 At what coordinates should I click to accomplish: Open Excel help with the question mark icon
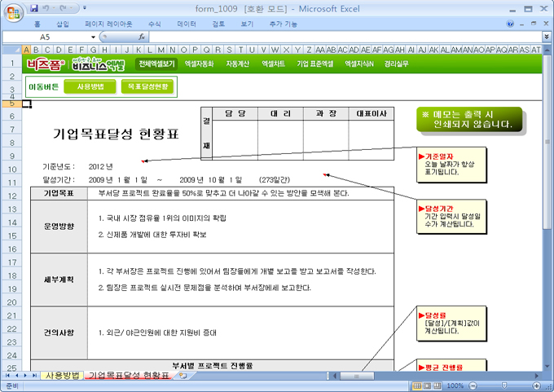click(510, 24)
